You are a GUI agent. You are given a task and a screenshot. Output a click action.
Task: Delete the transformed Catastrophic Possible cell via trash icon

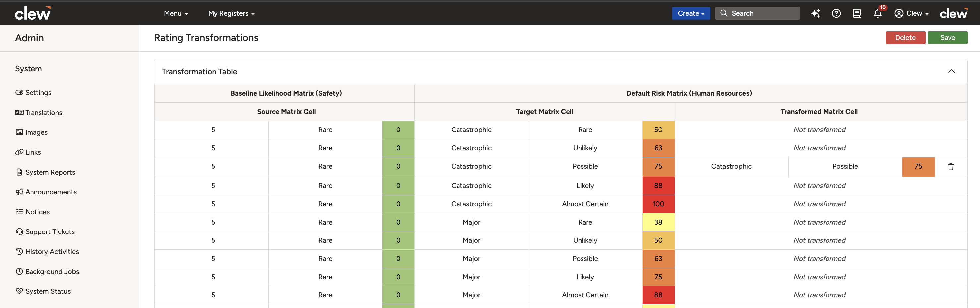click(x=951, y=167)
